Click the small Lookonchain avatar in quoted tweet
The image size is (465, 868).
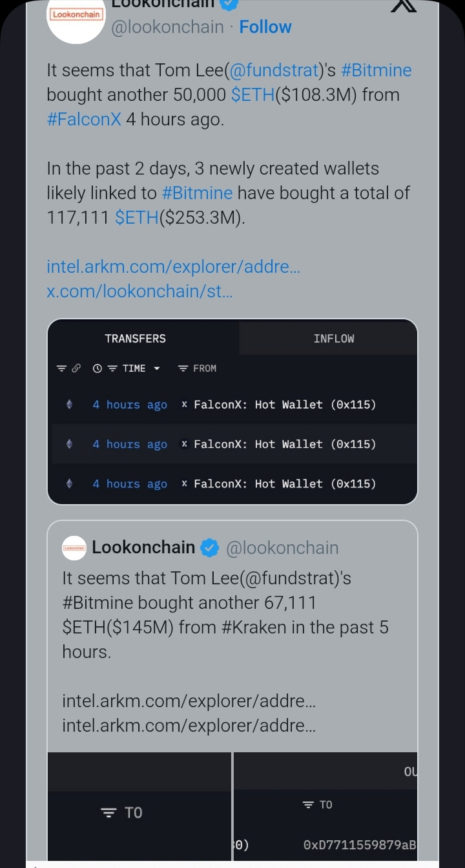(x=74, y=548)
